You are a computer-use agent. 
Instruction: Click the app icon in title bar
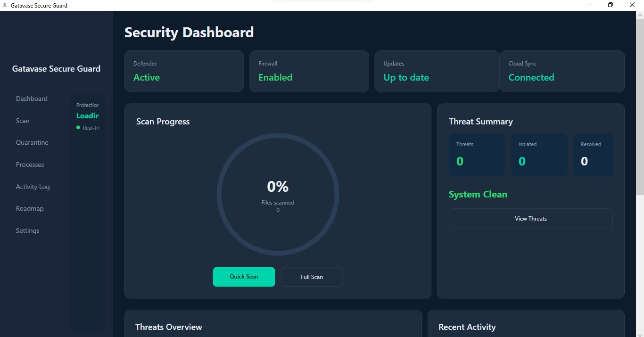click(5, 5)
